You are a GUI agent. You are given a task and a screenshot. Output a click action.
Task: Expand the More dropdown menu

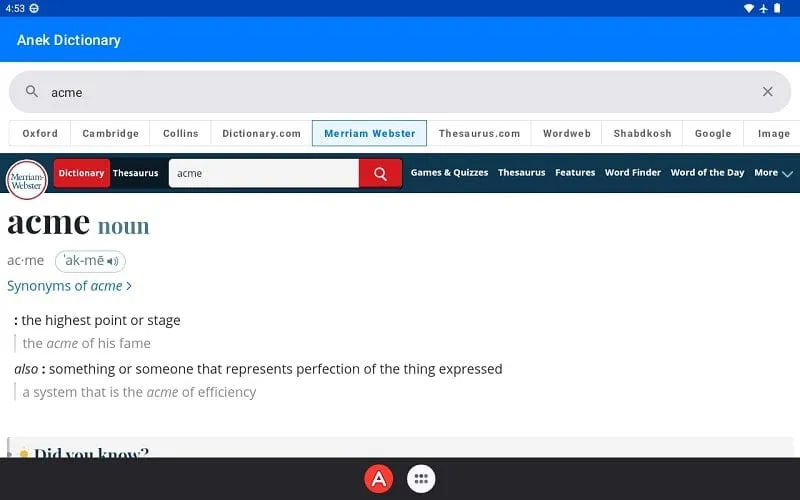(x=773, y=173)
